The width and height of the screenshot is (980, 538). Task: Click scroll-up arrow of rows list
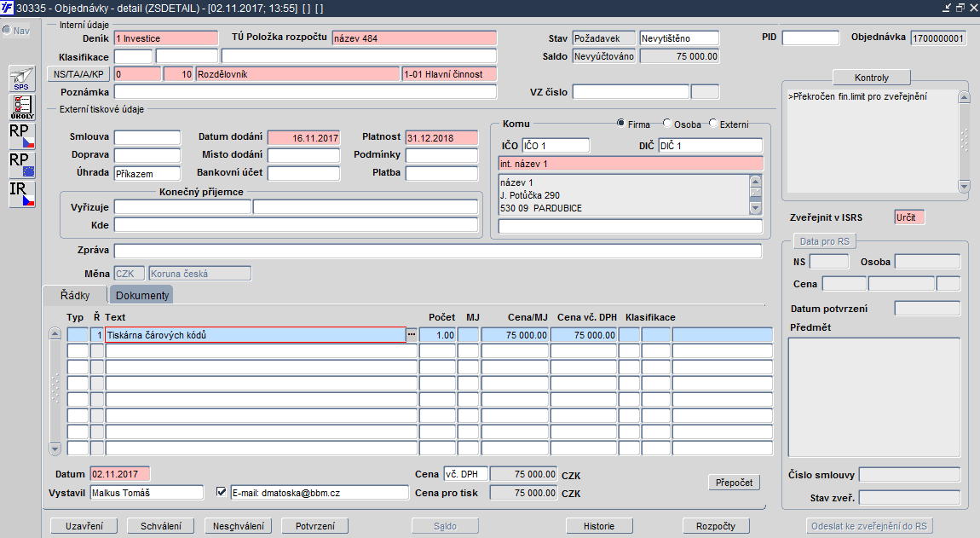(55, 334)
